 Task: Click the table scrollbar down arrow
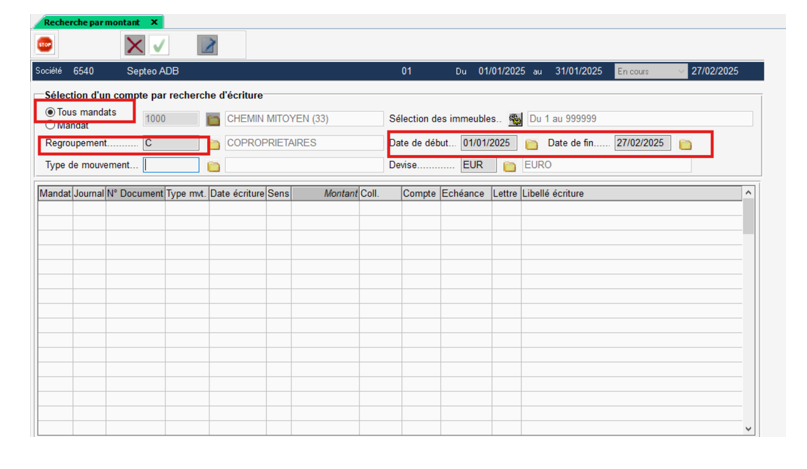748,428
